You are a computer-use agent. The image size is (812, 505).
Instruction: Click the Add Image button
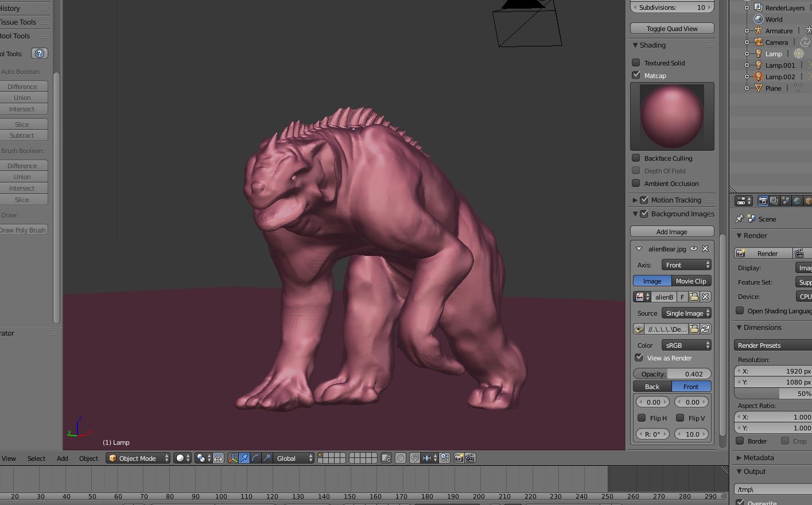click(x=672, y=231)
